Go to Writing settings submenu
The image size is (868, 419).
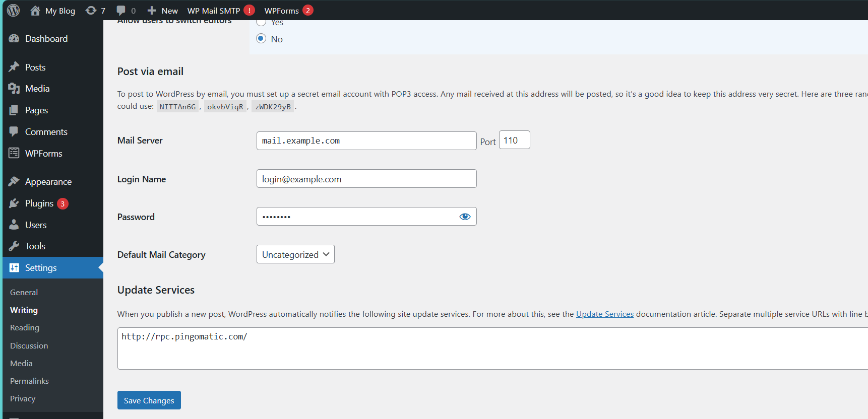(24, 310)
